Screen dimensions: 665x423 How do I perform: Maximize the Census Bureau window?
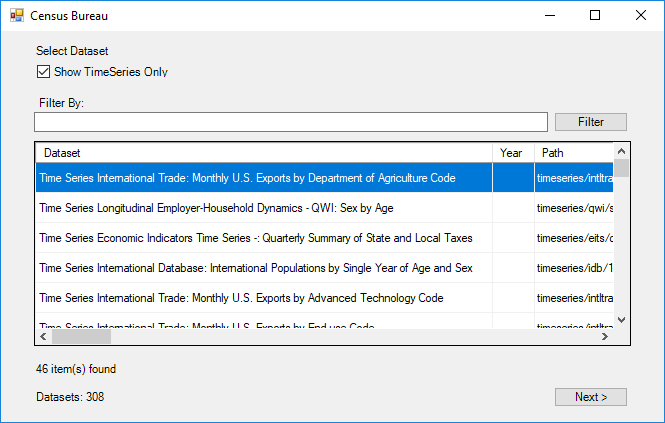click(595, 16)
